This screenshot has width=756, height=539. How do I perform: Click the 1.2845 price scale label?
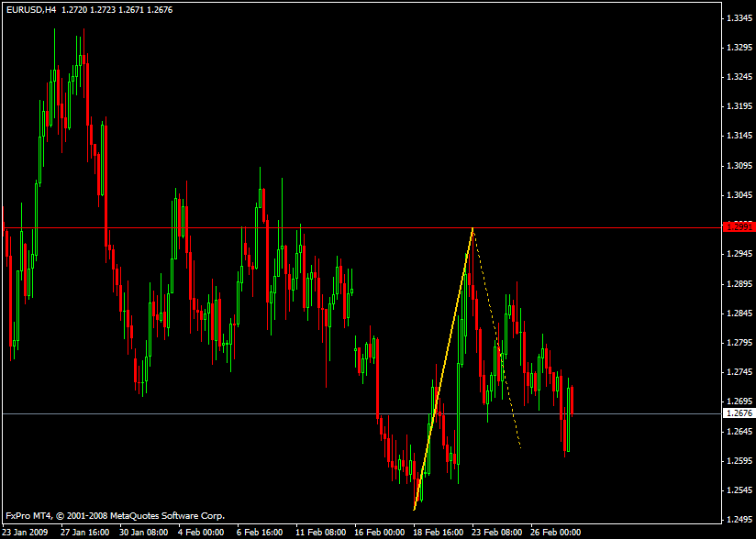[x=739, y=313]
